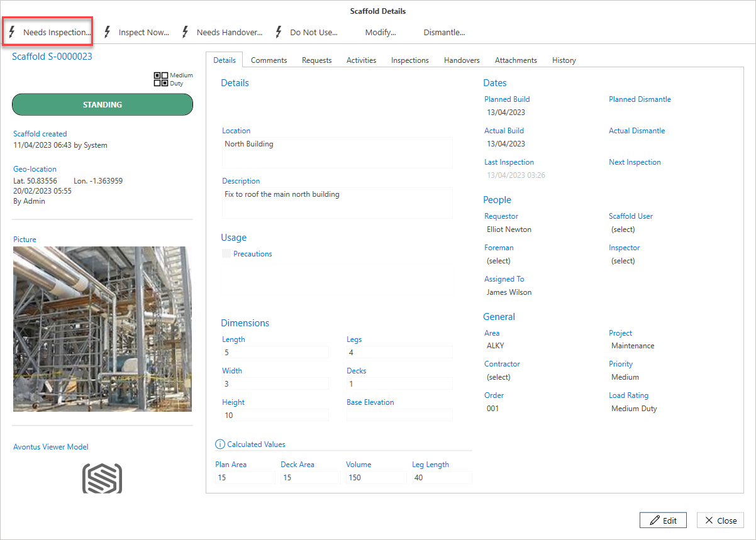Click the Avontus Viewer Model link

51,447
